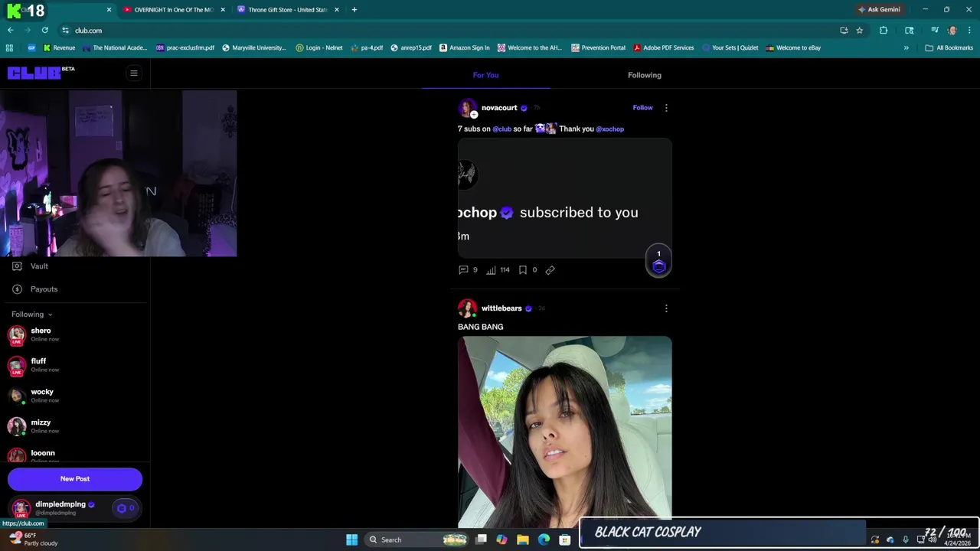Open Login - Nelnet bookmark

[319, 47]
